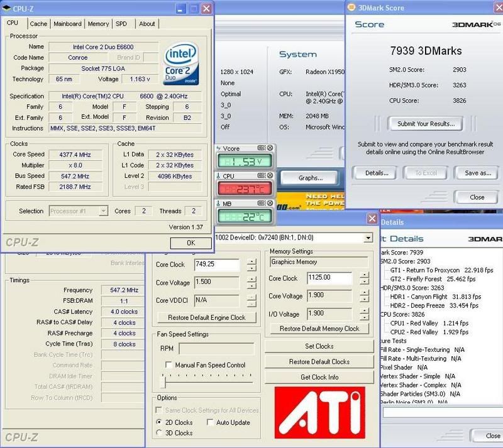The image size is (503, 448).
Task: Open the Graphs button in 3DMark
Action: (x=310, y=178)
